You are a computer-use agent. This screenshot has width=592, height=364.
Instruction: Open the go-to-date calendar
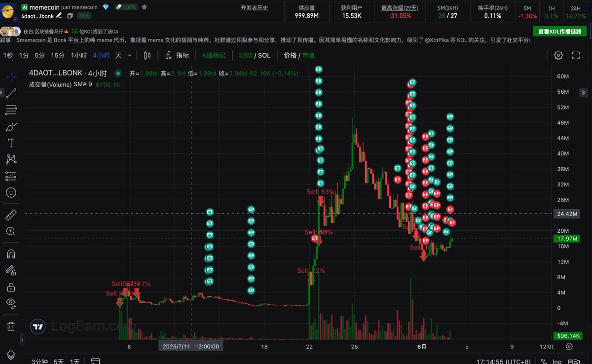96,361
